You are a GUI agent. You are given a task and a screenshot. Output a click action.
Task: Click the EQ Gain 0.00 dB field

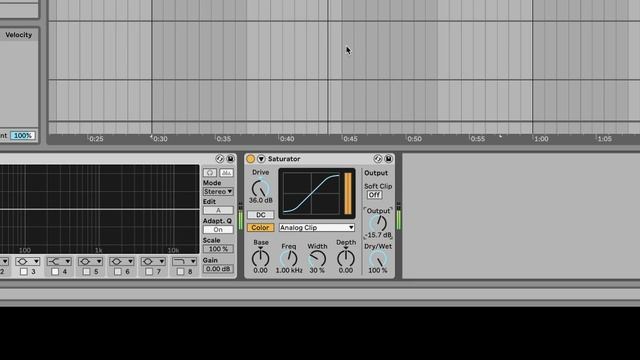point(218,269)
